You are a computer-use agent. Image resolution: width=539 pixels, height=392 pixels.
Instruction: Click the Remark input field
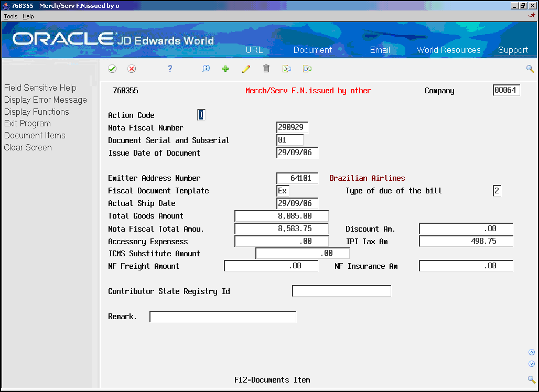pyautogui.click(x=223, y=317)
